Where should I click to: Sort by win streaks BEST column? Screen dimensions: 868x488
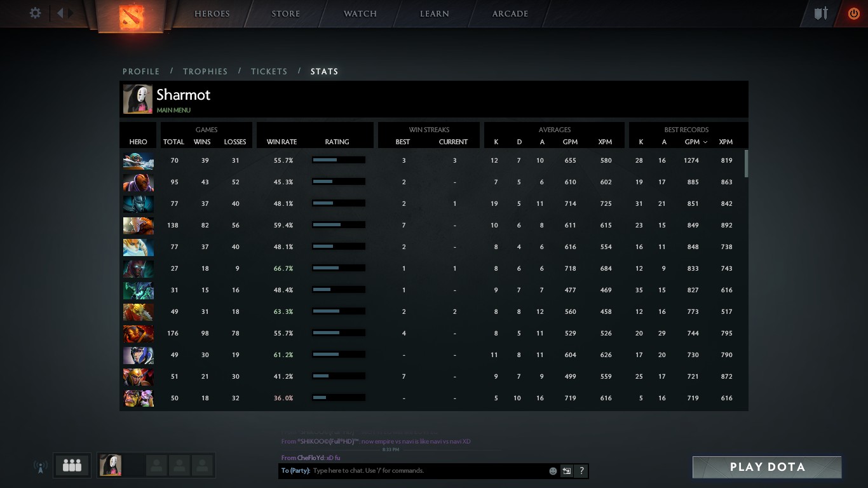(403, 142)
